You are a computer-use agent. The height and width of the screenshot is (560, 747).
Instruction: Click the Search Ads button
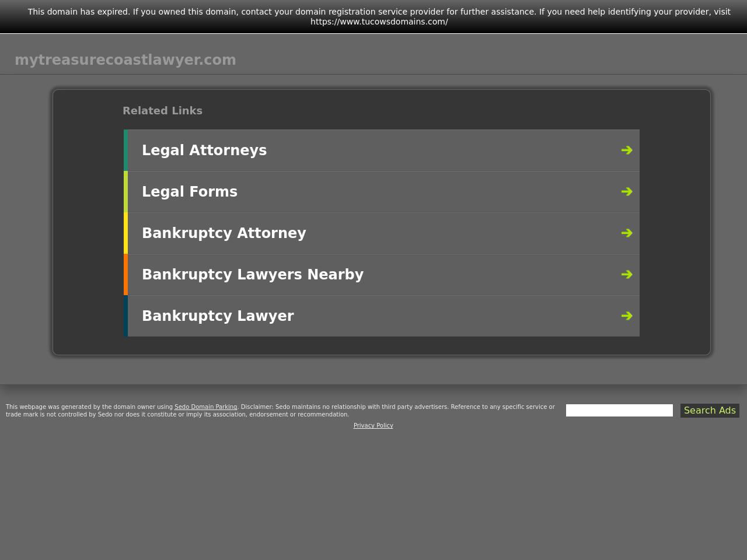[x=710, y=411]
